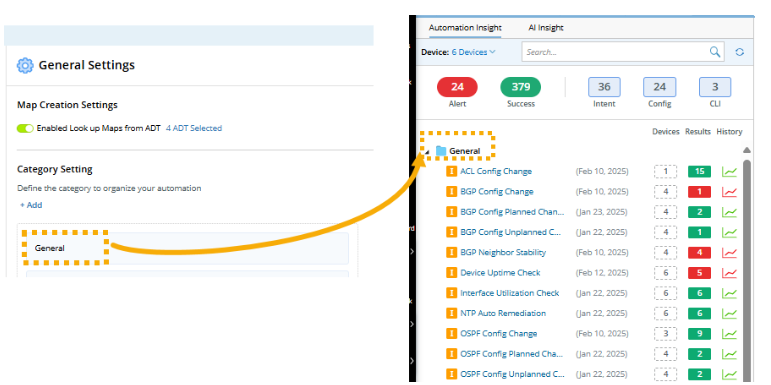Click the General folder icon
The image size is (771, 385).
point(441,151)
